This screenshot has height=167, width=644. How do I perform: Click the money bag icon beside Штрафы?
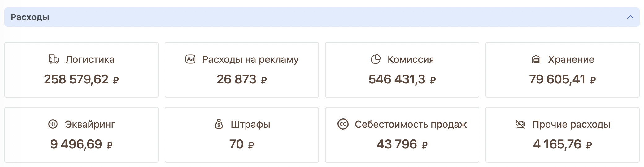[x=219, y=124]
